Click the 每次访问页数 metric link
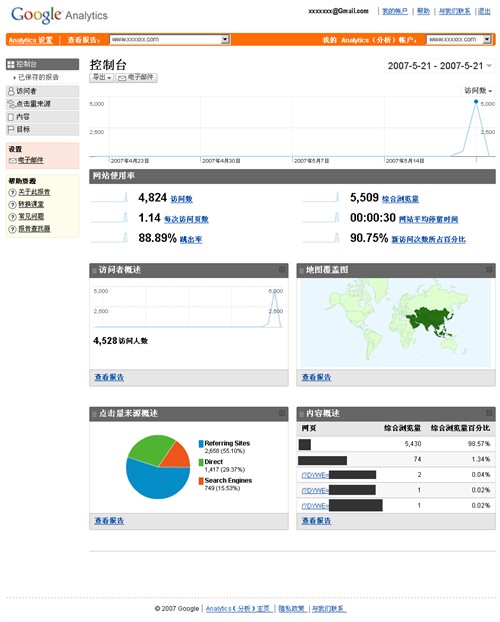Screen dimensions: 500x622 (186, 219)
